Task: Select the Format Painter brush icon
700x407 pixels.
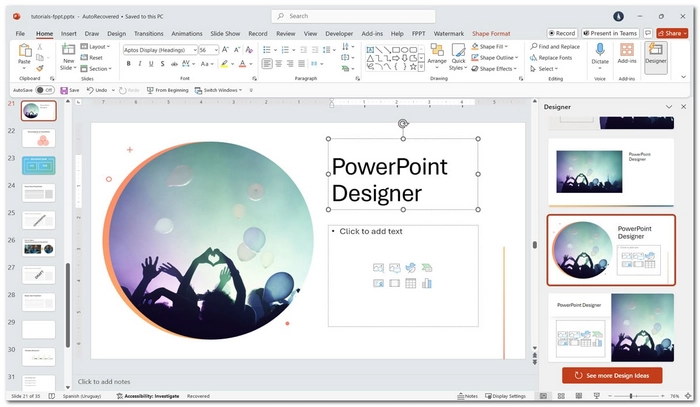Action: click(40, 68)
